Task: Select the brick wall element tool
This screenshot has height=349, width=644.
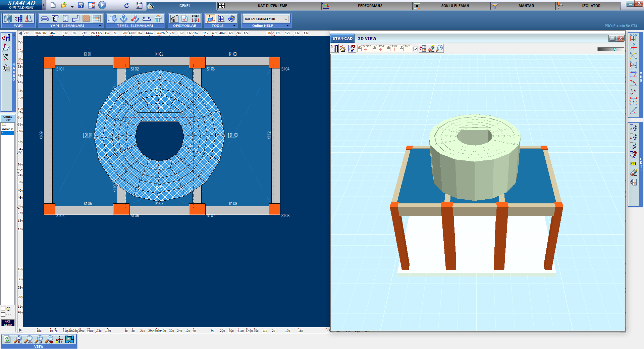Action: coord(86,18)
